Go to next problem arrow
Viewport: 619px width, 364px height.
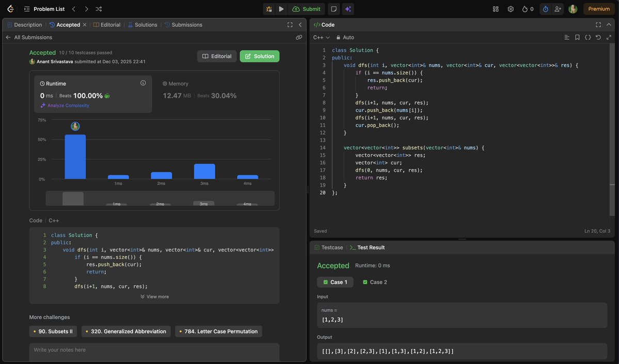[x=86, y=9]
